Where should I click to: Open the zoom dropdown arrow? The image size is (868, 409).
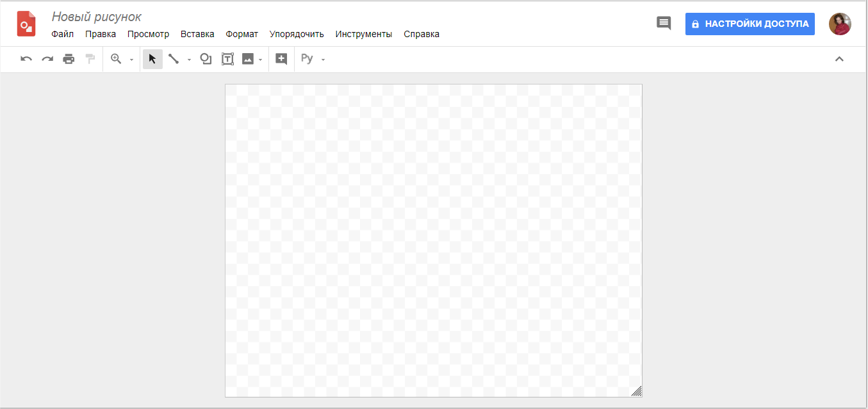[131, 60]
